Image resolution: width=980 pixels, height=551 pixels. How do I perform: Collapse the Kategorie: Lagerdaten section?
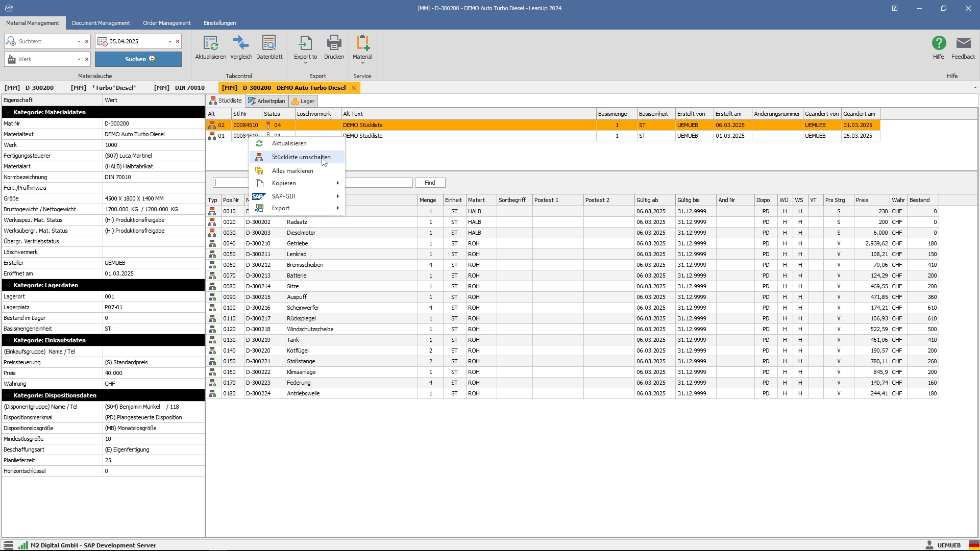(9, 285)
